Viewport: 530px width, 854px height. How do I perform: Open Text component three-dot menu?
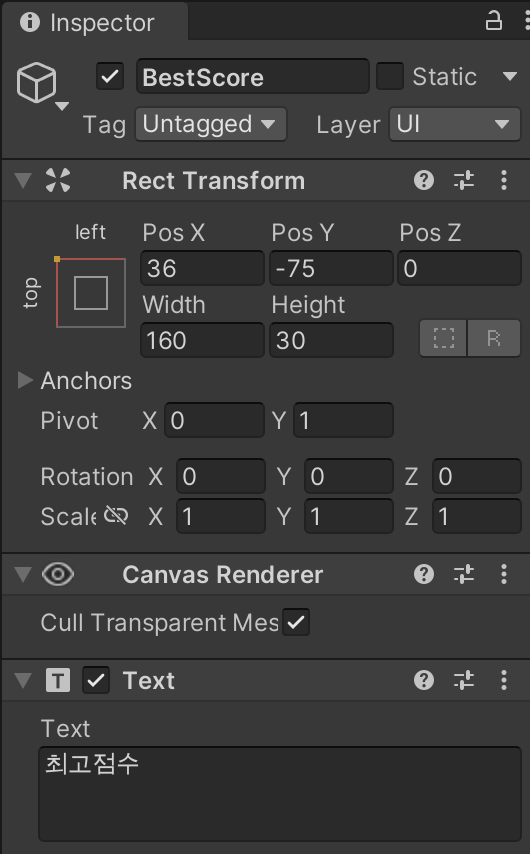504,680
